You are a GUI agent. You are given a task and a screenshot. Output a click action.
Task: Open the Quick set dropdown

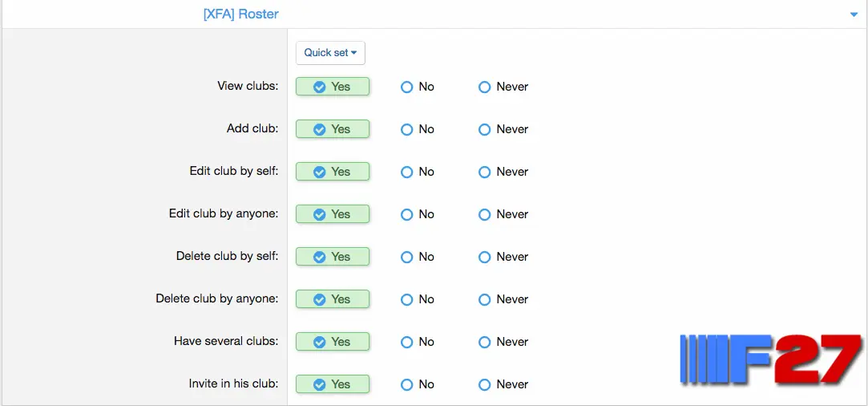[x=330, y=53]
